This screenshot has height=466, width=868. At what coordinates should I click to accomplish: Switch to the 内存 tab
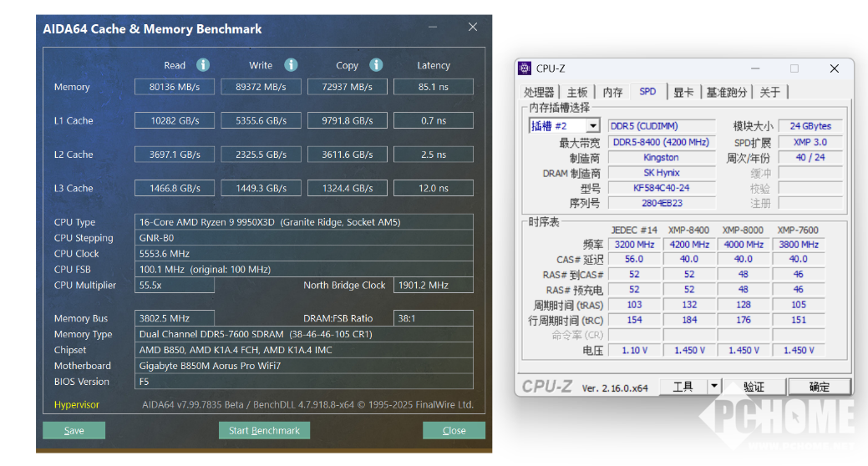coord(612,92)
